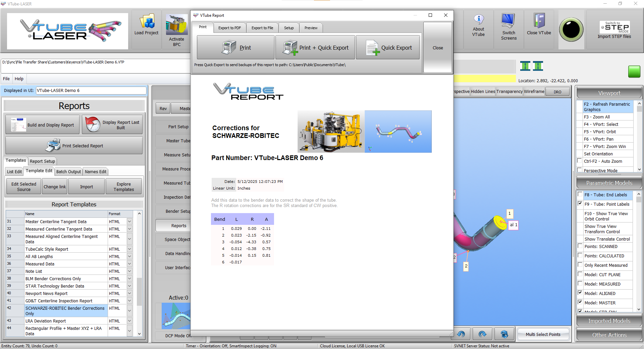Click the Quick Export document icon
The height and width of the screenshot is (349, 644).
373,48
